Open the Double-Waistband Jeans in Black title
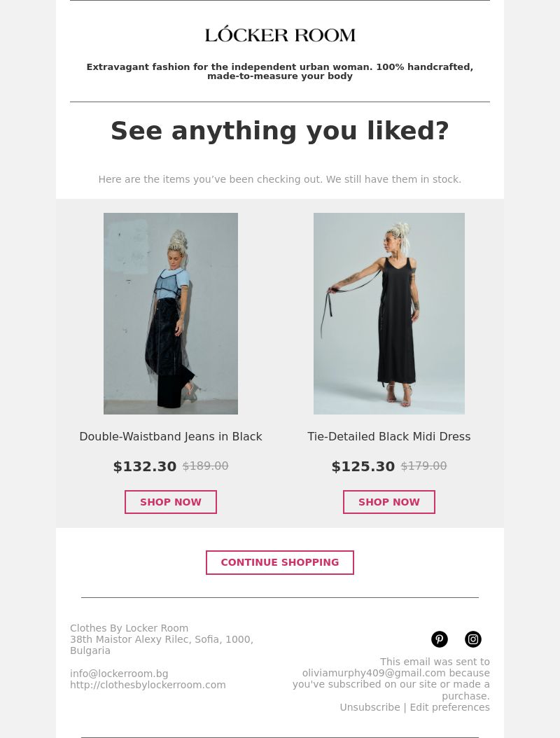The width and height of the screenshot is (560, 738). [171, 437]
